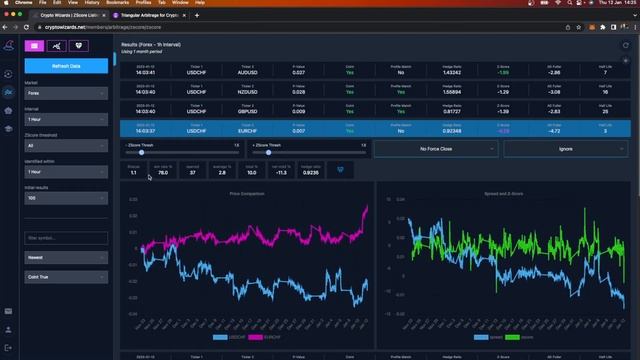This screenshot has height=360, width=640.
Task: Open a new browser tab
Action: tap(197, 15)
